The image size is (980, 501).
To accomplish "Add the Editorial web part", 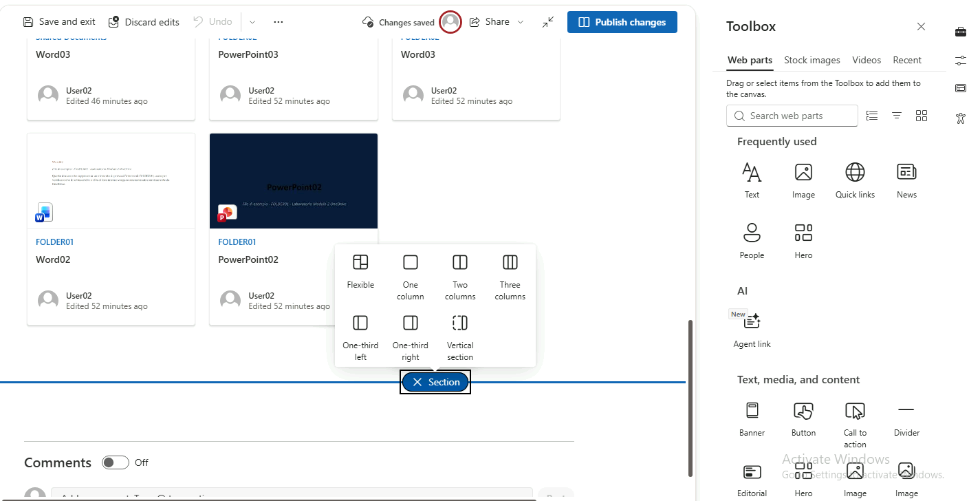I will click(x=752, y=480).
